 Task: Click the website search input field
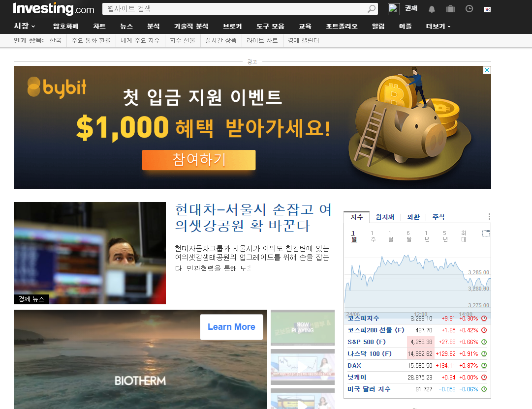(x=235, y=9)
